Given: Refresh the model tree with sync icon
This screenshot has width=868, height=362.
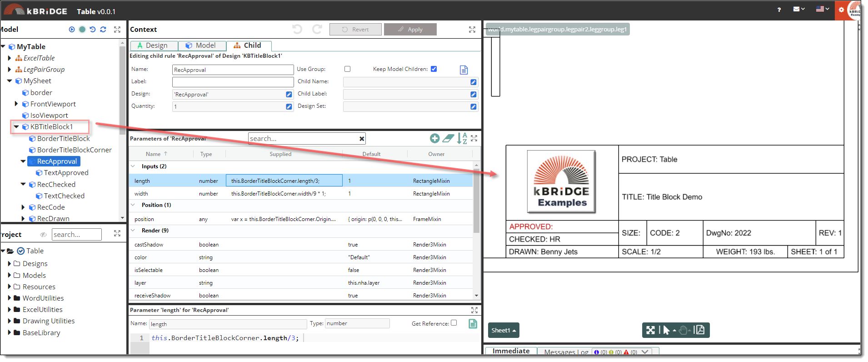Looking at the screenshot, I should tap(103, 30).
